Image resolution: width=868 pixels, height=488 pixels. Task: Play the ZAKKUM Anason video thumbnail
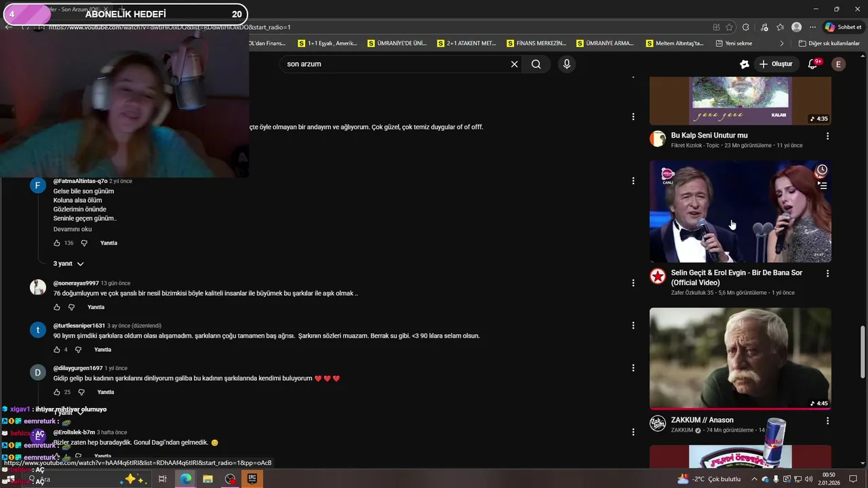[740, 359]
